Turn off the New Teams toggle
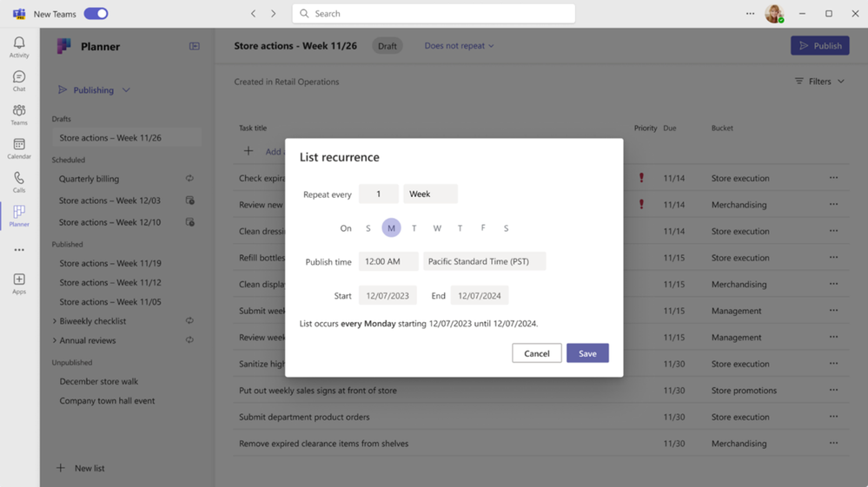The height and width of the screenshot is (487, 868). coord(96,14)
